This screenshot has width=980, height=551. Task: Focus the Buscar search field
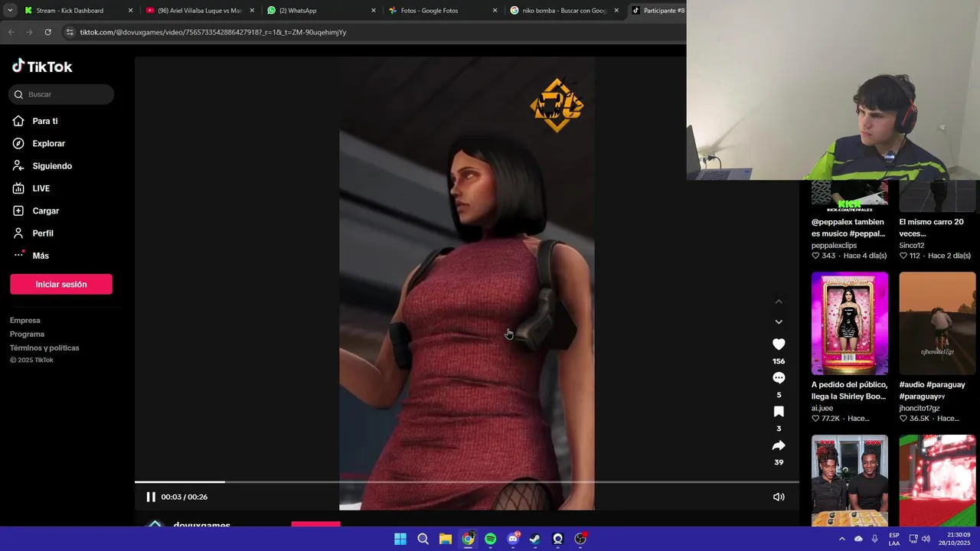[61, 94]
